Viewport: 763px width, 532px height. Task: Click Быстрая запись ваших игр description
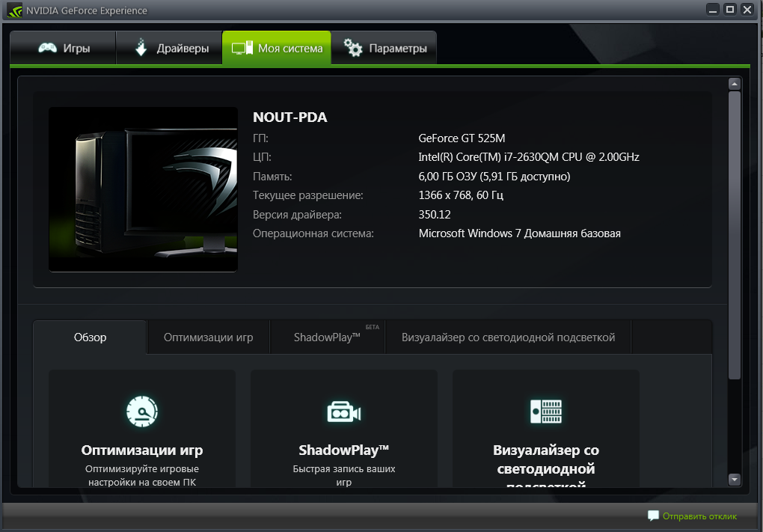pos(344,476)
